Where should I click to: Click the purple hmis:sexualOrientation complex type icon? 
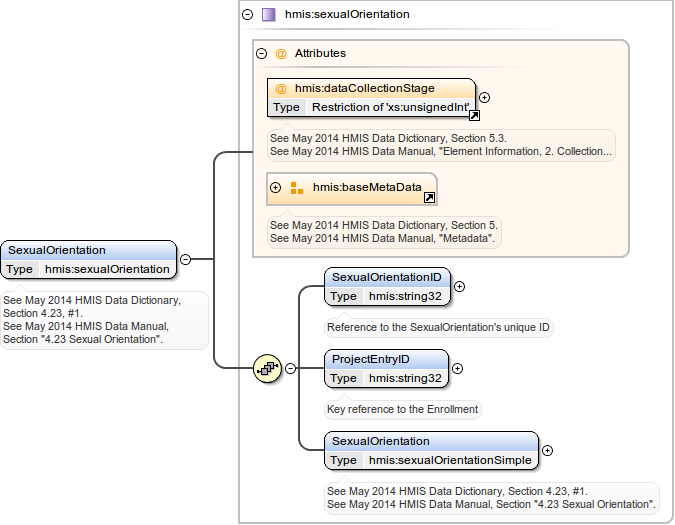(268, 15)
